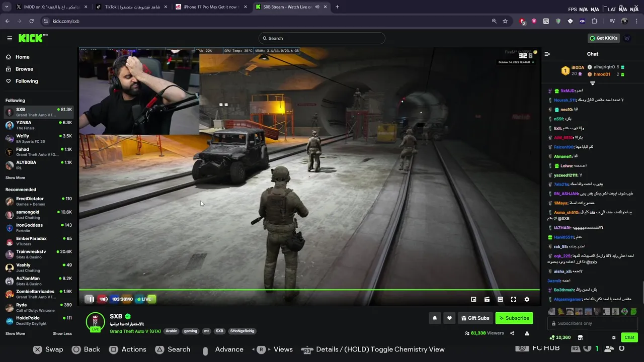
Task: Switch to iPhone 17 Pro Max tab
Action: [x=211, y=7]
